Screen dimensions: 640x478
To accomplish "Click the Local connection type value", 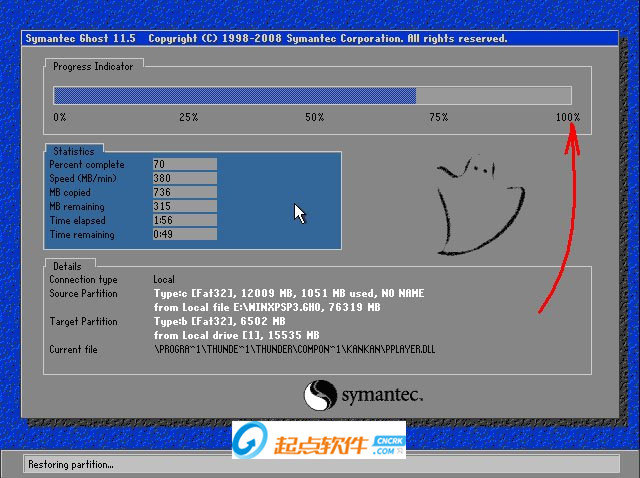I will coord(164,280).
